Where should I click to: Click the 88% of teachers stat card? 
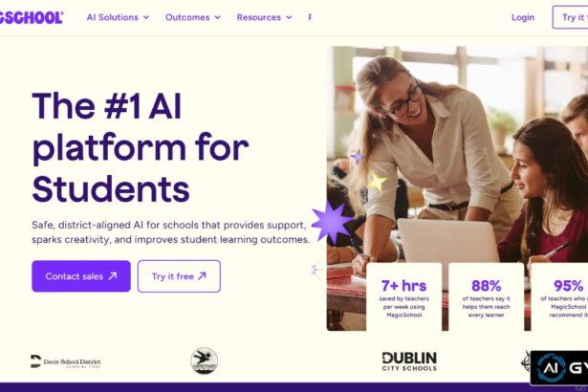tap(486, 296)
